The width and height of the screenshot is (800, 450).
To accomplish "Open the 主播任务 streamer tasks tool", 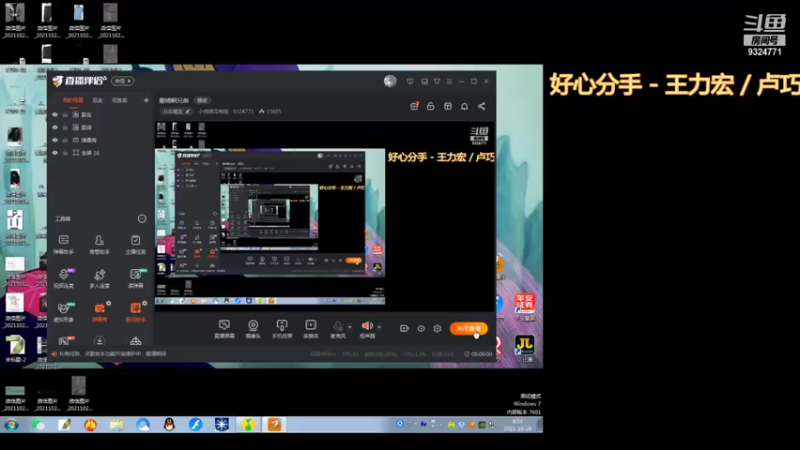I will [135, 243].
